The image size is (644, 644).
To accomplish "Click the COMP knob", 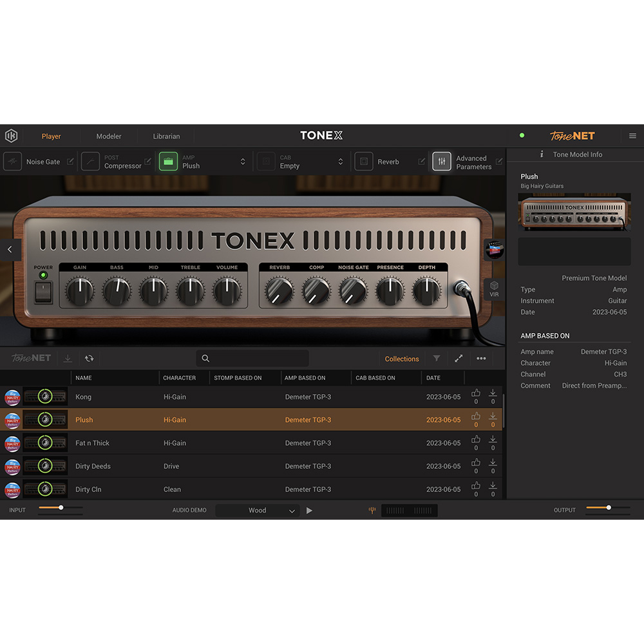I will click(316, 291).
